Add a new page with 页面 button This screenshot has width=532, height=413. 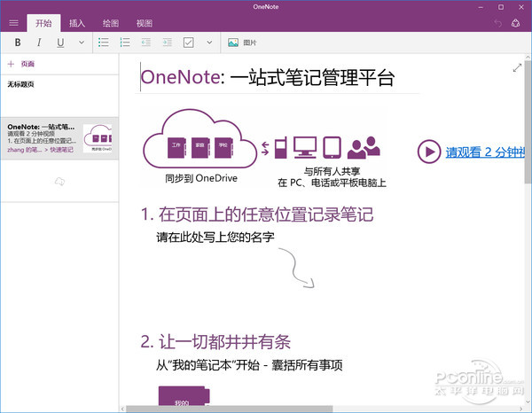(x=21, y=64)
